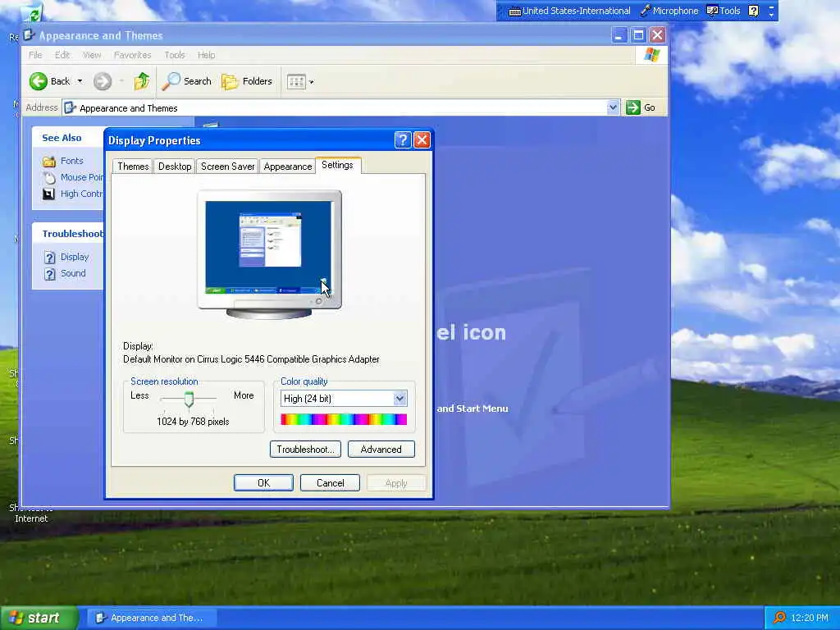Open Search in the Explorer toolbar
Viewport: 840px width, 630px height.
187,81
